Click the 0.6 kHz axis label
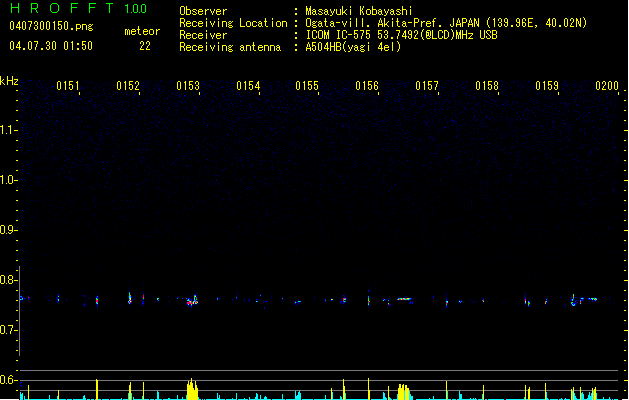The height and width of the screenshot is (400, 629). [8, 380]
